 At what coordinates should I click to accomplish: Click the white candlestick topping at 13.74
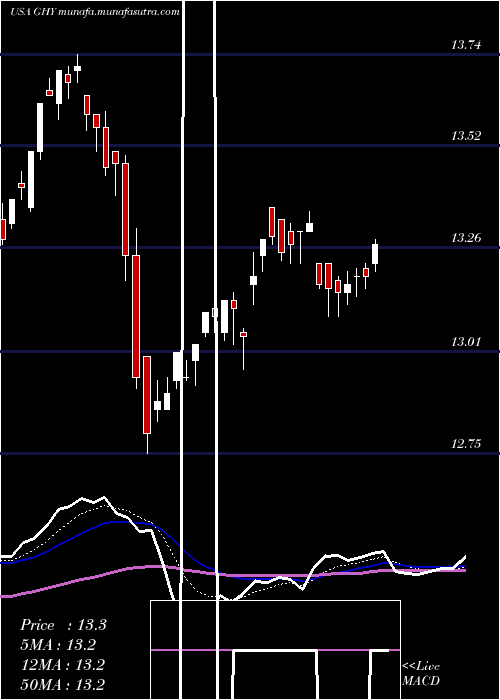(77, 68)
